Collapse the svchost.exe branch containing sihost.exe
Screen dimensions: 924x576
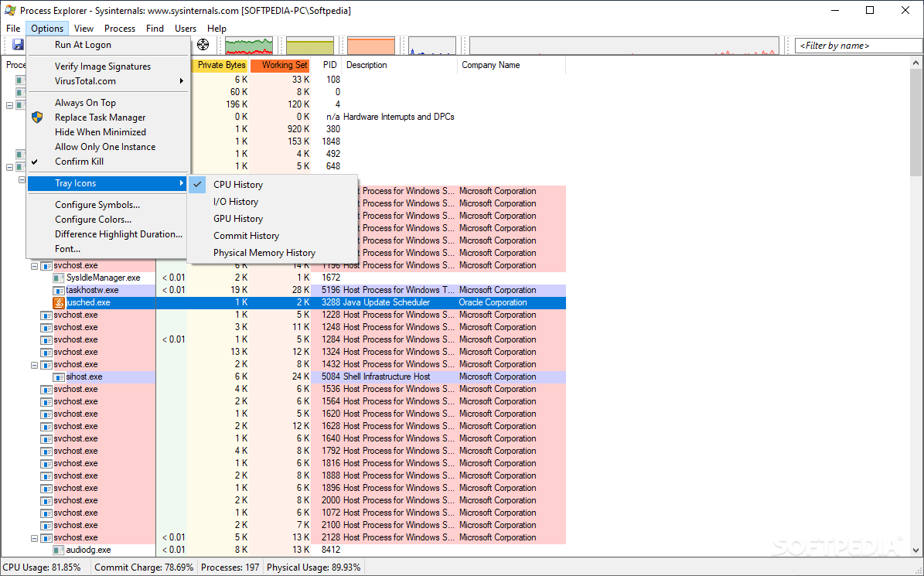[x=34, y=364]
